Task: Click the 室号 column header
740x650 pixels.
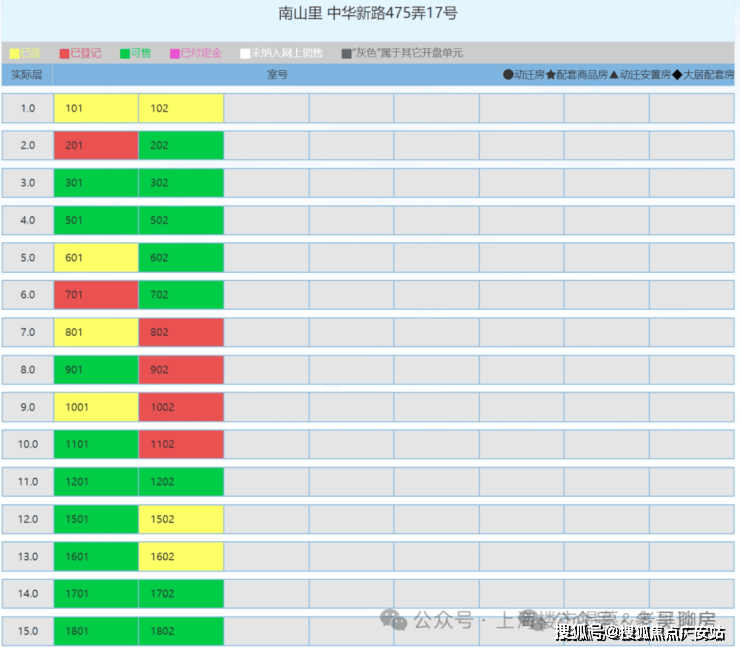Action: (277, 75)
